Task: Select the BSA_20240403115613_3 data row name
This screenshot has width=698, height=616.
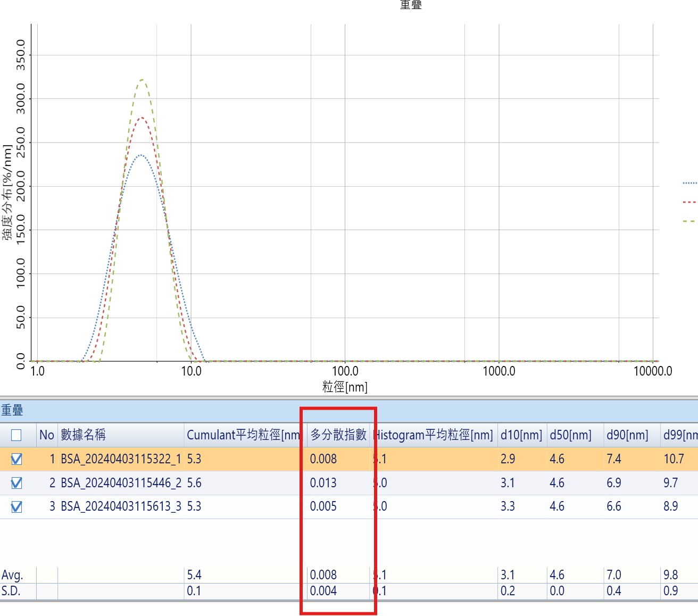Action: [121, 506]
